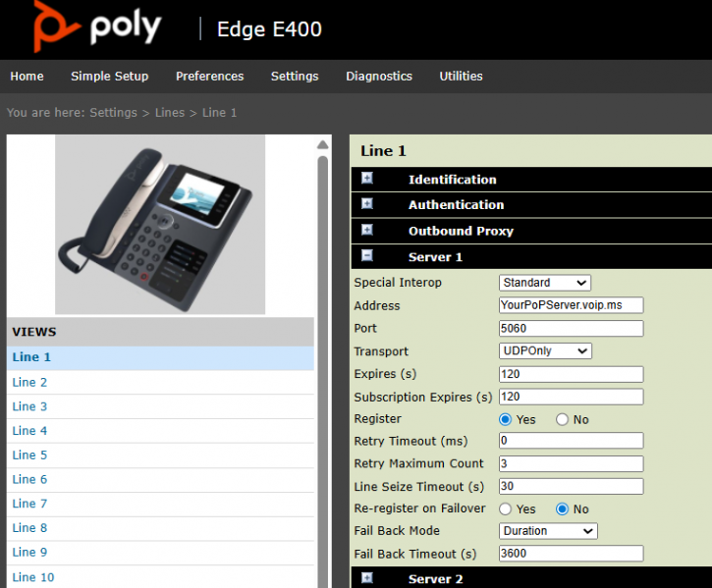The height and width of the screenshot is (588, 712).
Task: Click the Authentication section header
Action: 531,205
